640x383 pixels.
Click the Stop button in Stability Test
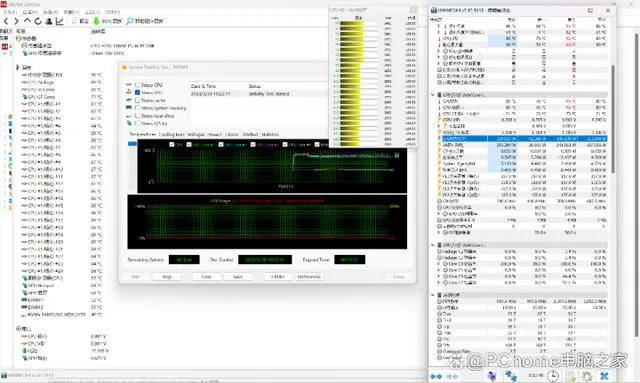click(167, 277)
